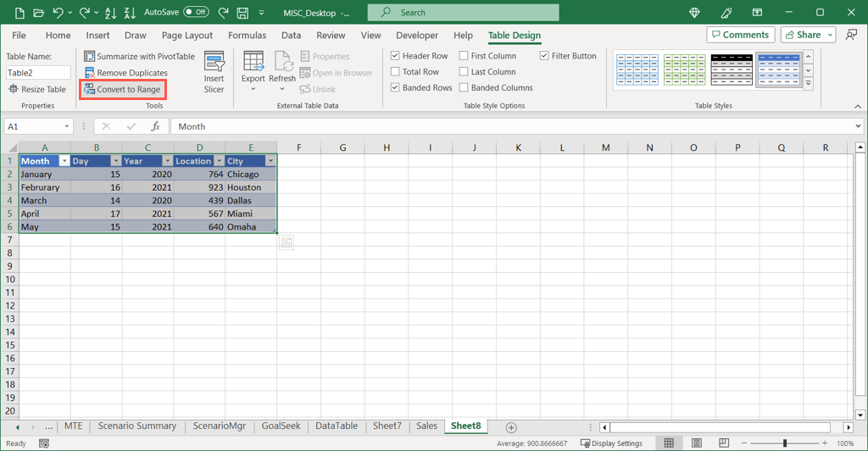The height and width of the screenshot is (451, 868).
Task: Click the Save icon in title bar
Action: pos(242,13)
